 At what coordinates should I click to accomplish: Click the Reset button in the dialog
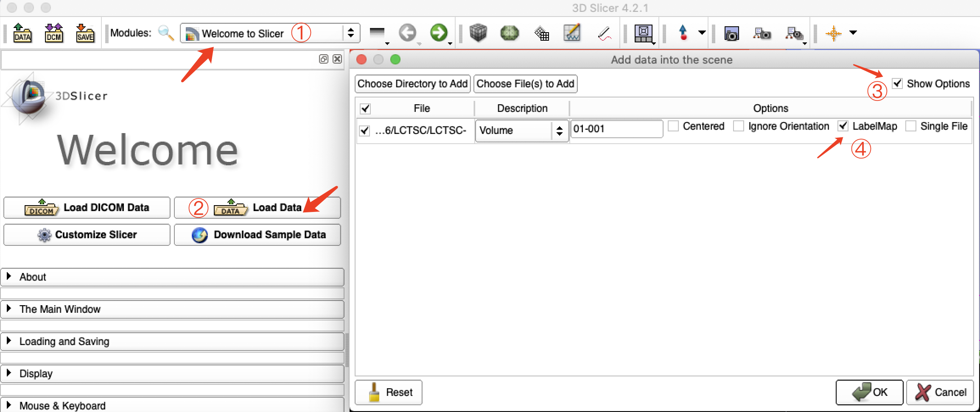coord(389,393)
